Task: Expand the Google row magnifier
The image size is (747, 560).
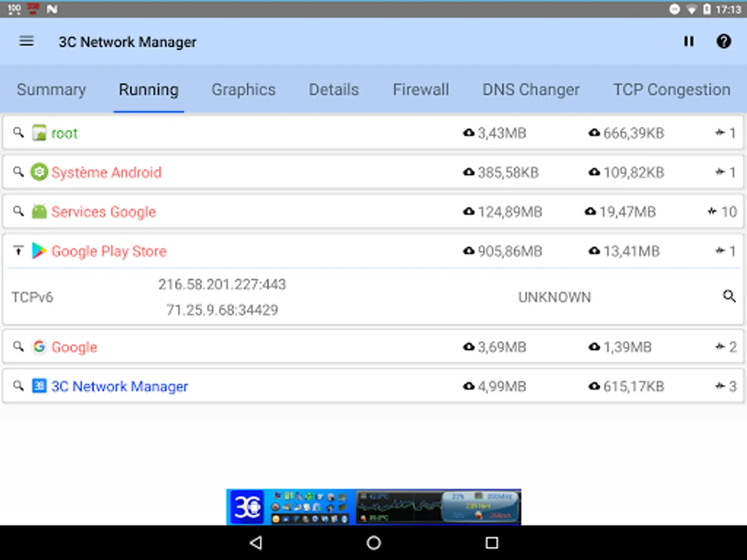Action: point(19,347)
